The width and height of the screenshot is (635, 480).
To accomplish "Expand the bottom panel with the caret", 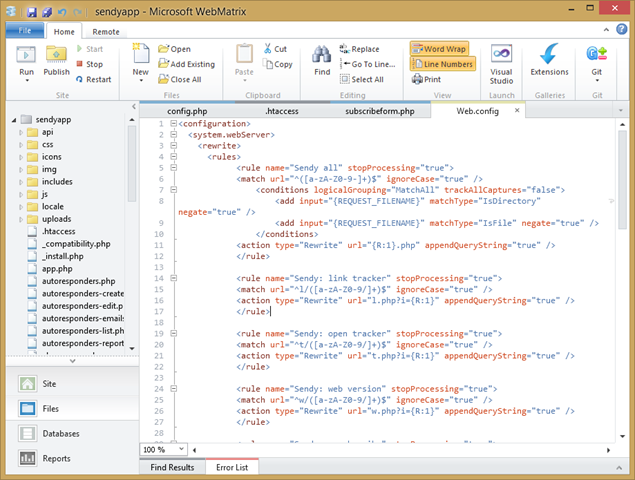I will tap(619, 467).
